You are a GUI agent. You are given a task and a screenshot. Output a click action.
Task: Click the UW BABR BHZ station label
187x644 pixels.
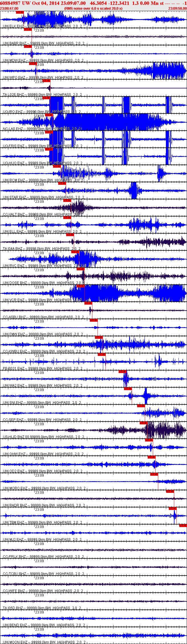point(43,43)
